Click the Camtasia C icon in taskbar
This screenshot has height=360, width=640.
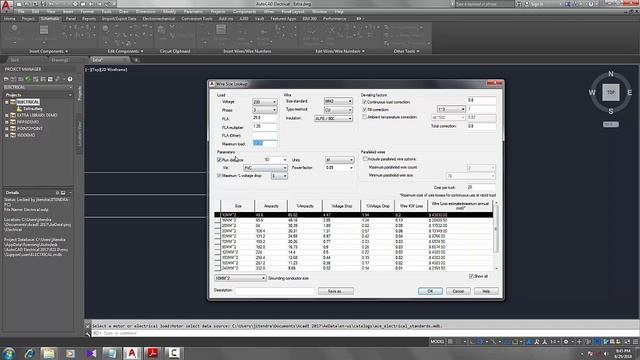click(173, 353)
